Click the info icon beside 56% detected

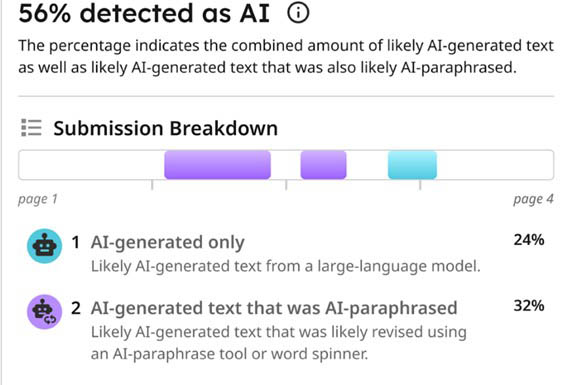coord(298,13)
